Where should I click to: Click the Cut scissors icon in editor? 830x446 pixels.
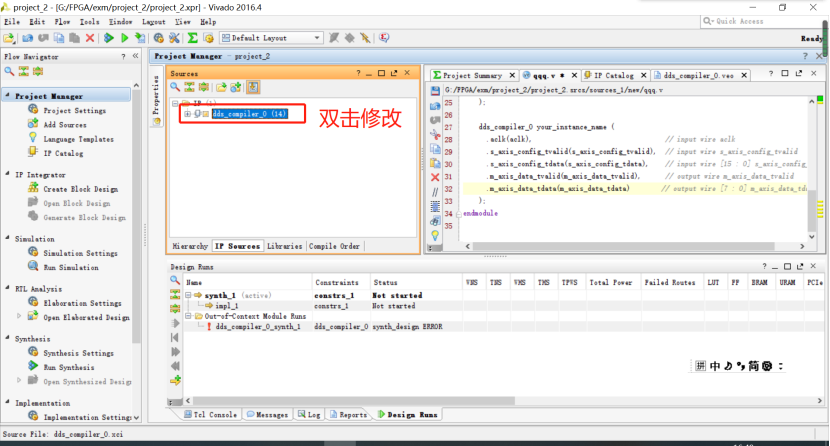435,134
